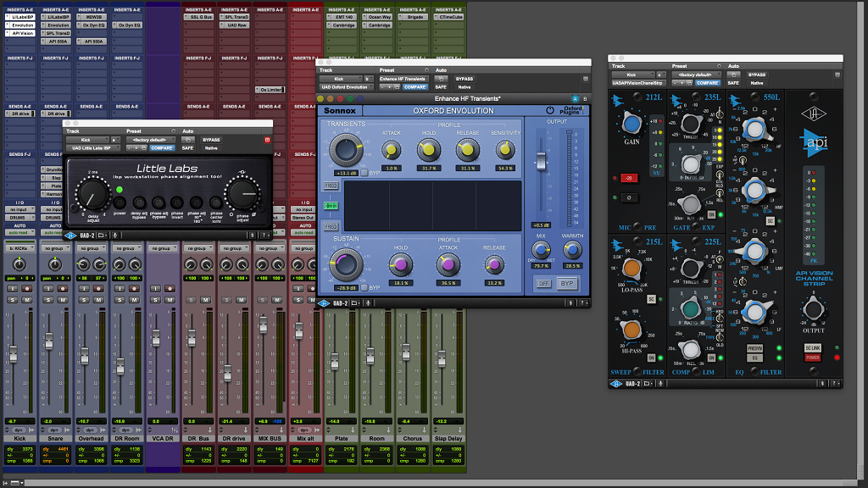Toggle the Transients BYP checkbox in Envolution

click(x=364, y=173)
